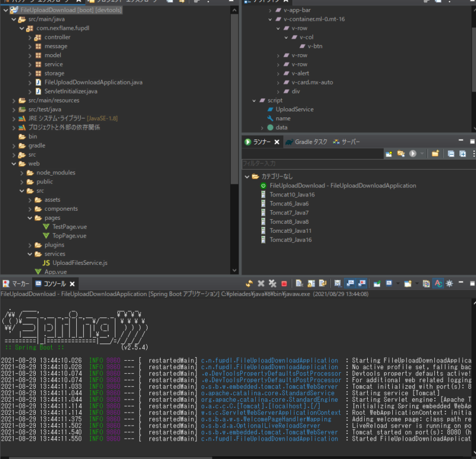Select FileUploadDownloadApplication.java file
Viewport: 476px width, 459px height.
point(93,82)
